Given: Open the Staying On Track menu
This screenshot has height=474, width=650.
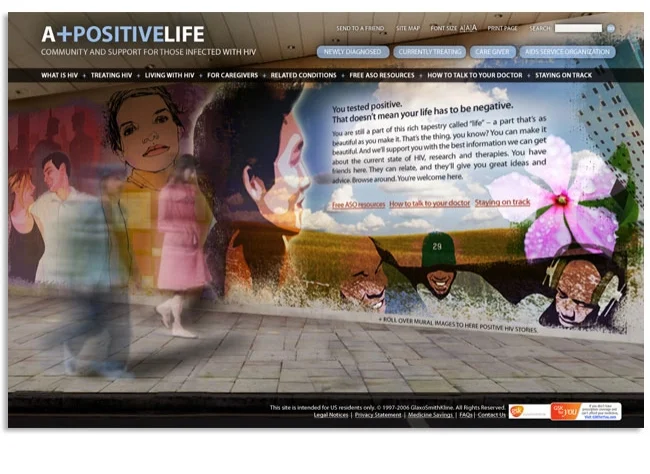Looking at the screenshot, I should point(563,75).
